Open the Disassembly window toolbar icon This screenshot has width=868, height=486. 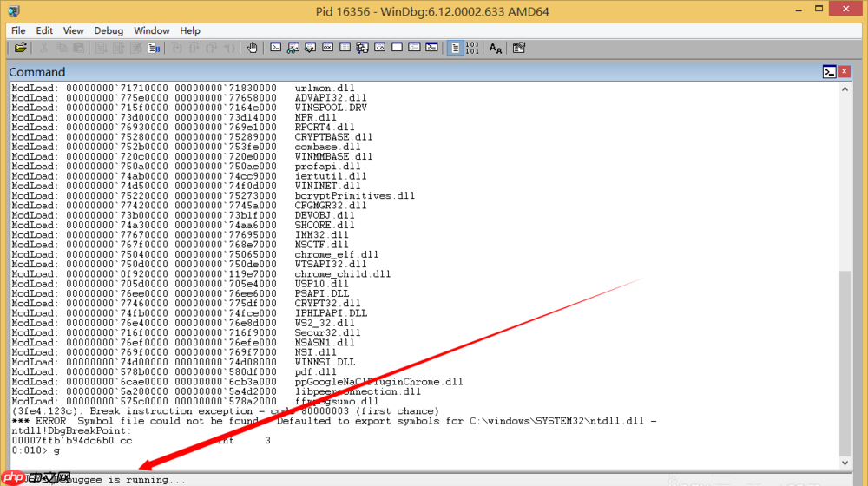pos(380,48)
